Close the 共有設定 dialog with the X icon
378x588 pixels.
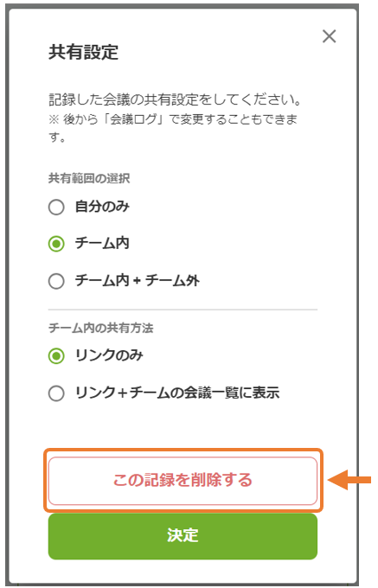329,36
